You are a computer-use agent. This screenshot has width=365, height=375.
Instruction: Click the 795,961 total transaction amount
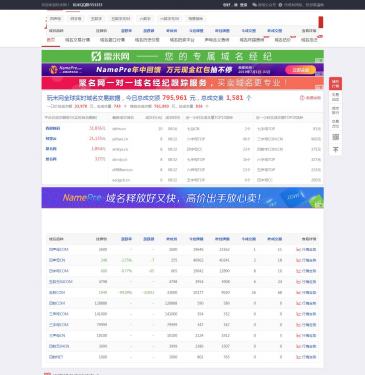tap(175, 98)
